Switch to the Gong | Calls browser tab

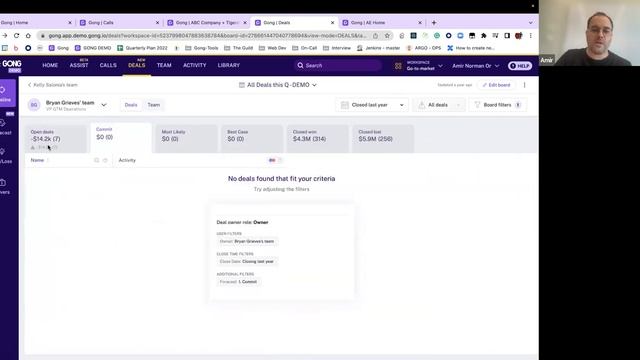tap(119, 22)
